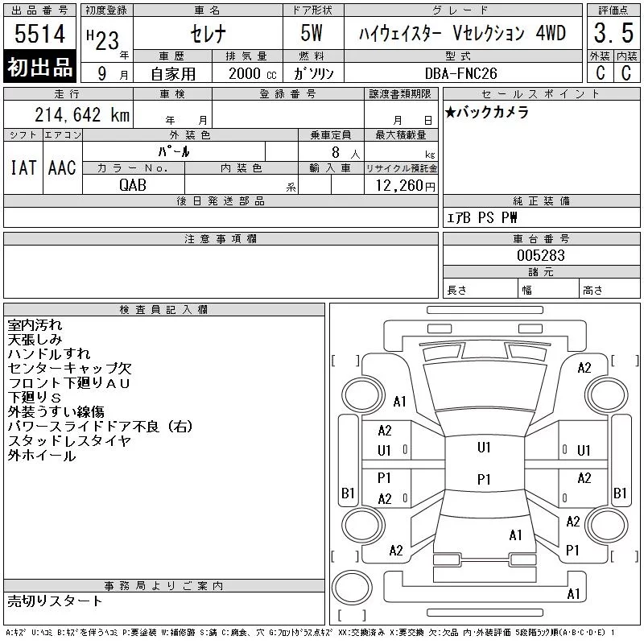Viewport: 644px width, 644px height.
Task: Click the 注意事項欄 section header
Action: [x=221, y=239]
